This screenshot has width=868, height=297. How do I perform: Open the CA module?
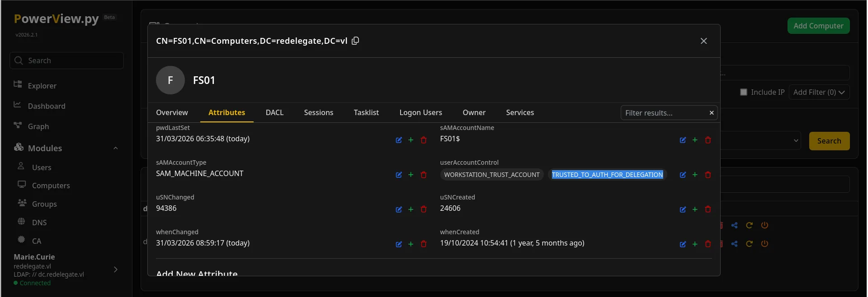point(36,241)
